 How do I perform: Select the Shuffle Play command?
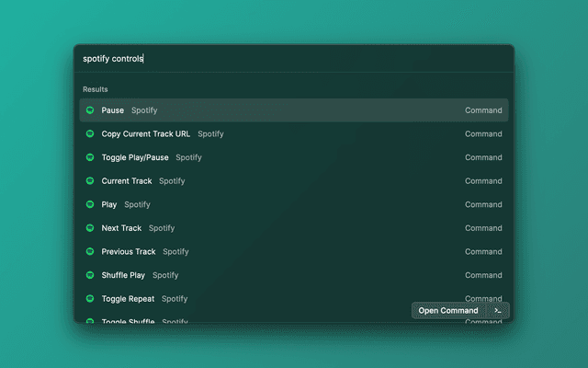[123, 275]
